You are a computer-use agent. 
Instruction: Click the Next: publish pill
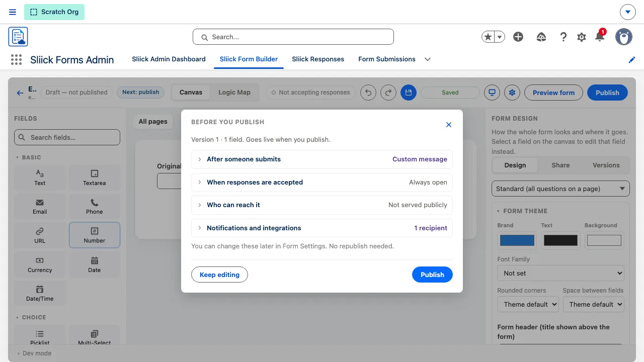(x=140, y=92)
